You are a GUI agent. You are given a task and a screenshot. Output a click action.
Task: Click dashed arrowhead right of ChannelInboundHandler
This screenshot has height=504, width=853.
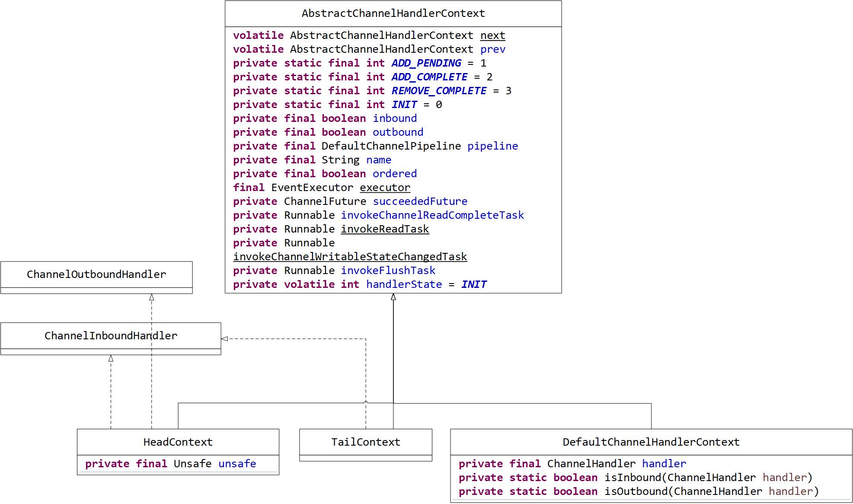(224, 339)
